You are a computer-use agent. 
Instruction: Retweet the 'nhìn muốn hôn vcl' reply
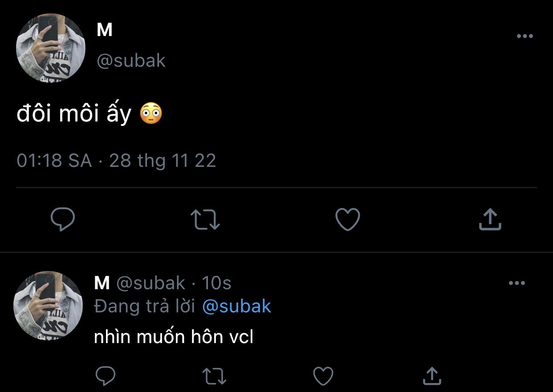[x=214, y=376]
